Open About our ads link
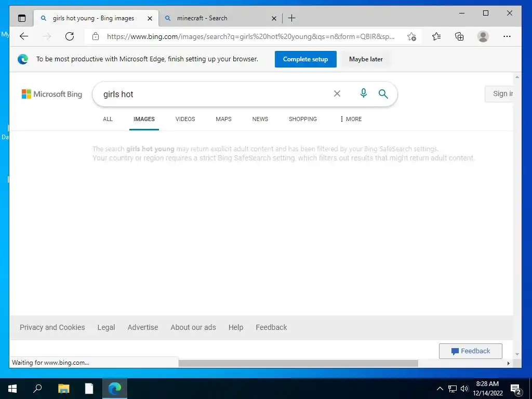The image size is (532, 399). pyautogui.click(x=193, y=327)
